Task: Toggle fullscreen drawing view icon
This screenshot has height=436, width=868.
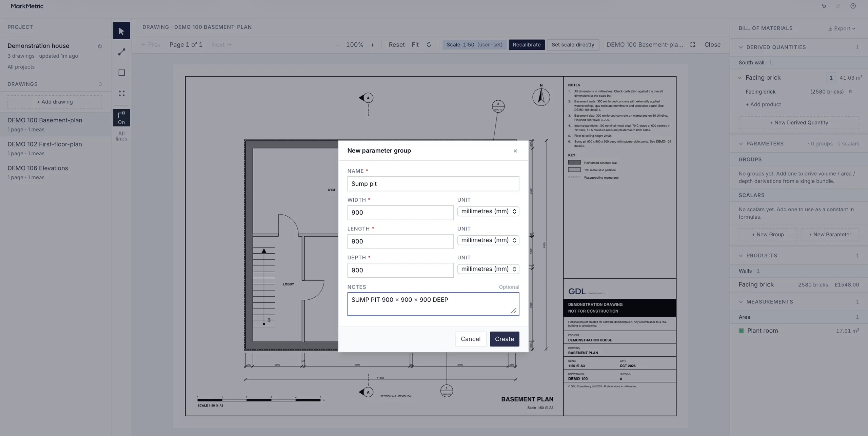Action: pos(693,44)
